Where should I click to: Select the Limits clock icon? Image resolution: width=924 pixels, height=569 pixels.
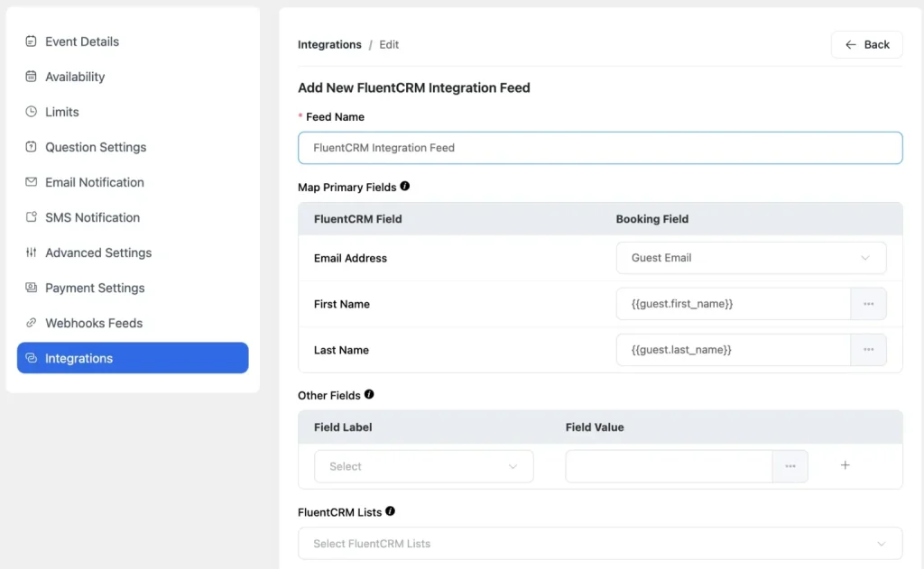(32, 112)
